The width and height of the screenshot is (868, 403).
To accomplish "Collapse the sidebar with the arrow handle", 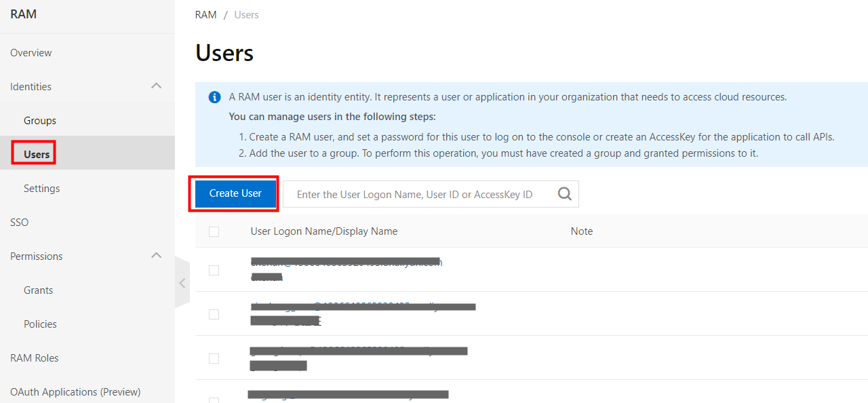I will coord(182,283).
